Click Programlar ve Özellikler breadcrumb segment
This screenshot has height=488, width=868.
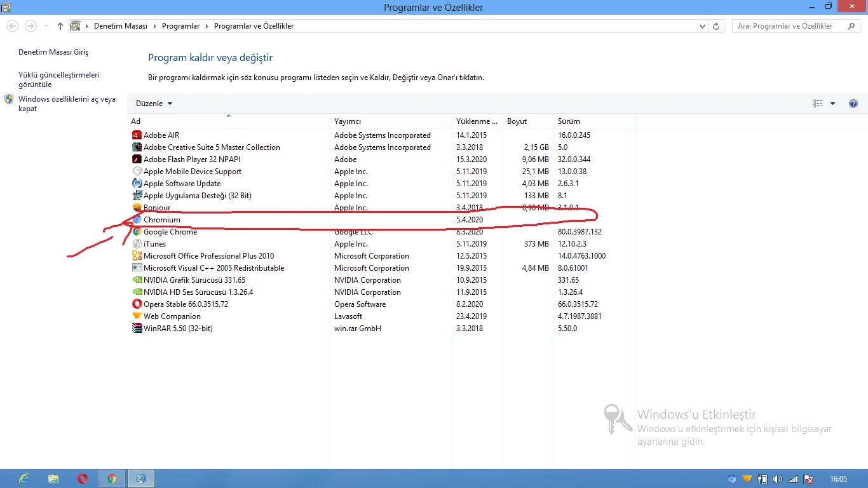(x=254, y=26)
